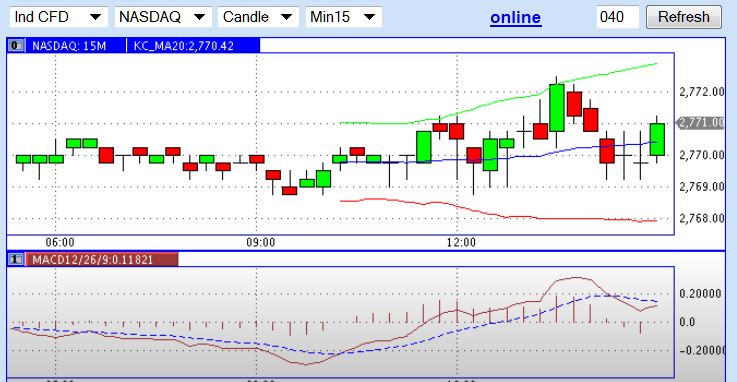The height and width of the screenshot is (382, 737).
Task: Click the 040 bar count input field
Action: pyautogui.click(x=618, y=17)
